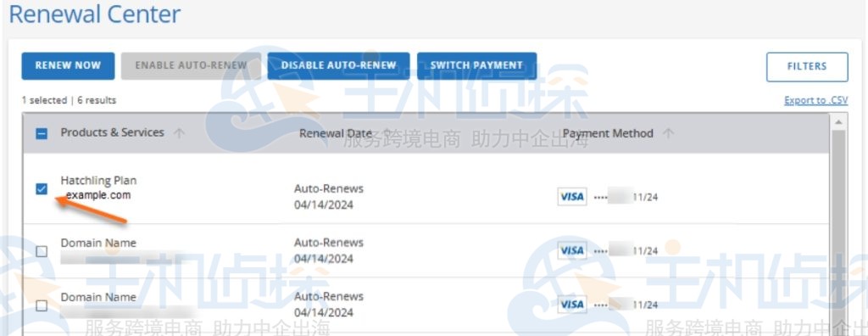Screen dimensions: 868x336
Task: Click the RENEW NOW button
Action: pyautogui.click(x=68, y=66)
